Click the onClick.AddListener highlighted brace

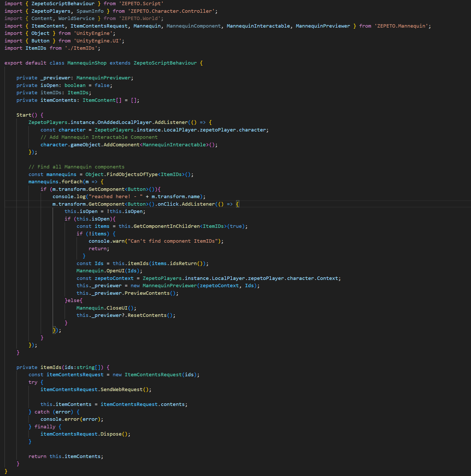point(237,204)
